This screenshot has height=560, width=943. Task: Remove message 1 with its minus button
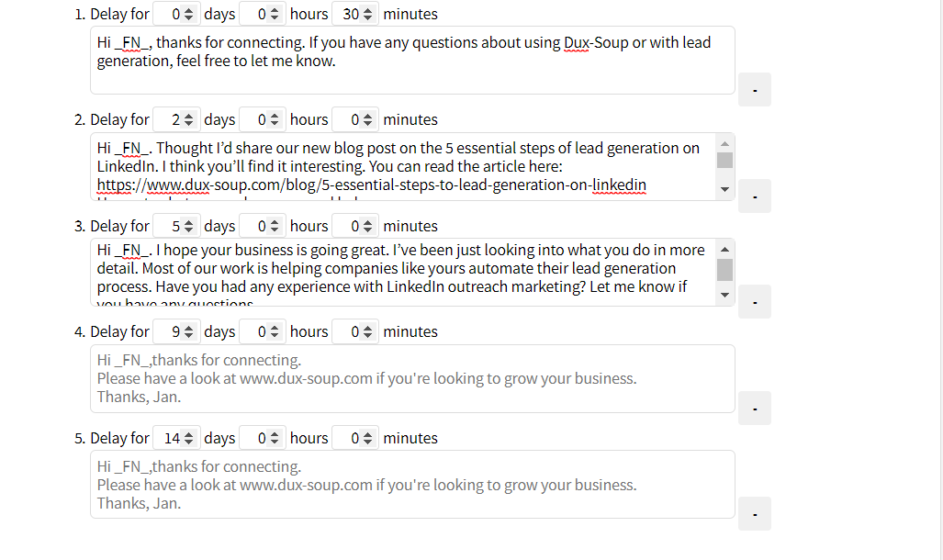[x=755, y=90]
